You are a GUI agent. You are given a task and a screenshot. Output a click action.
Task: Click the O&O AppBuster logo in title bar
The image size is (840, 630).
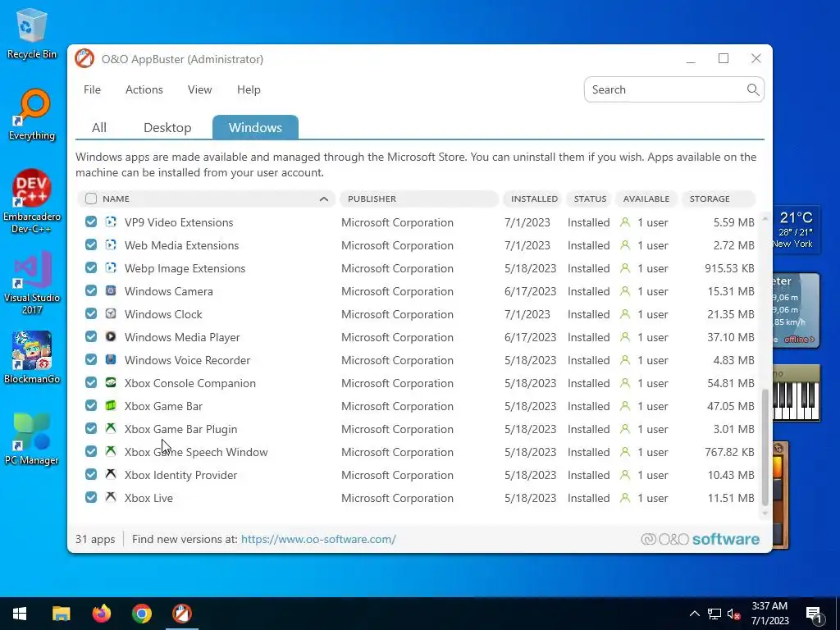click(84, 59)
